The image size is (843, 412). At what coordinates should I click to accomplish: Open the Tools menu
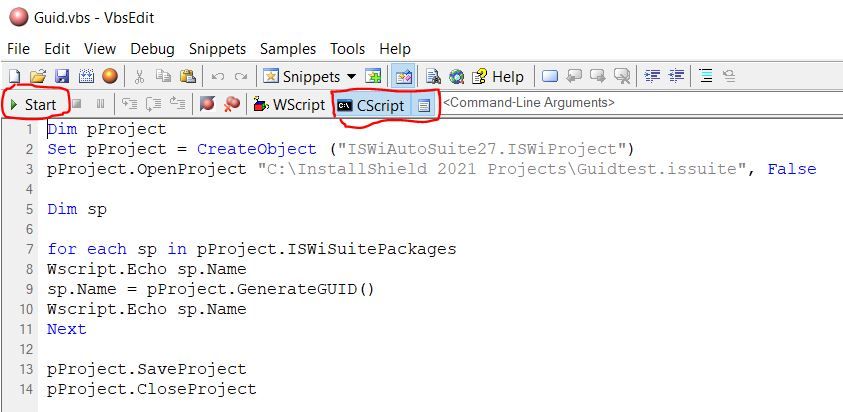point(347,48)
